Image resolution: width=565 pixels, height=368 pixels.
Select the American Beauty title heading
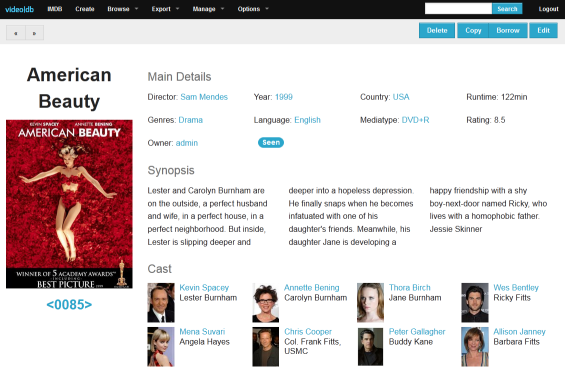click(69, 88)
